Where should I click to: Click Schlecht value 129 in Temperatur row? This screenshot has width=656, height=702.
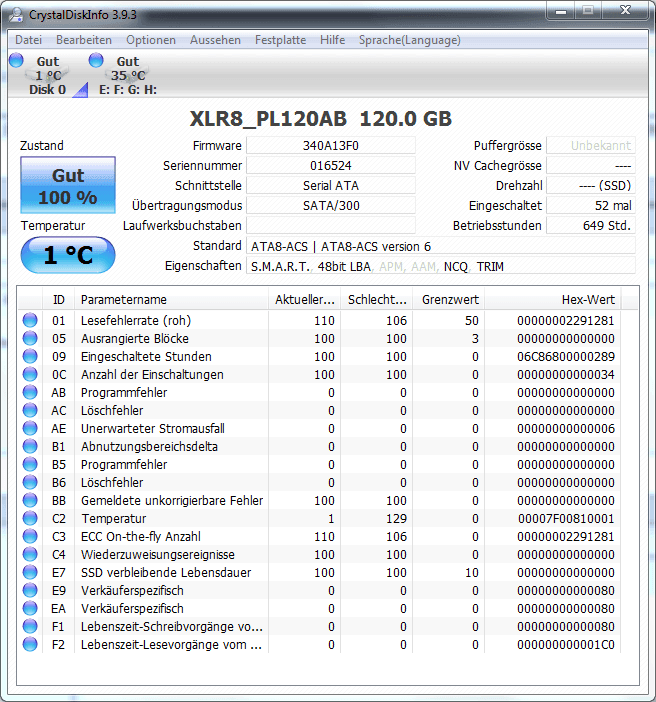(396, 519)
